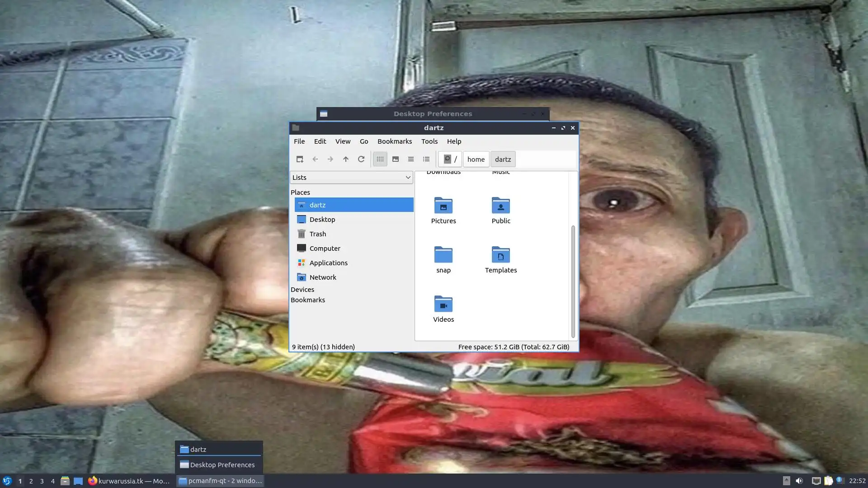Switch to thumbnail view mode
Screen dimensions: 868x488
tap(396, 159)
